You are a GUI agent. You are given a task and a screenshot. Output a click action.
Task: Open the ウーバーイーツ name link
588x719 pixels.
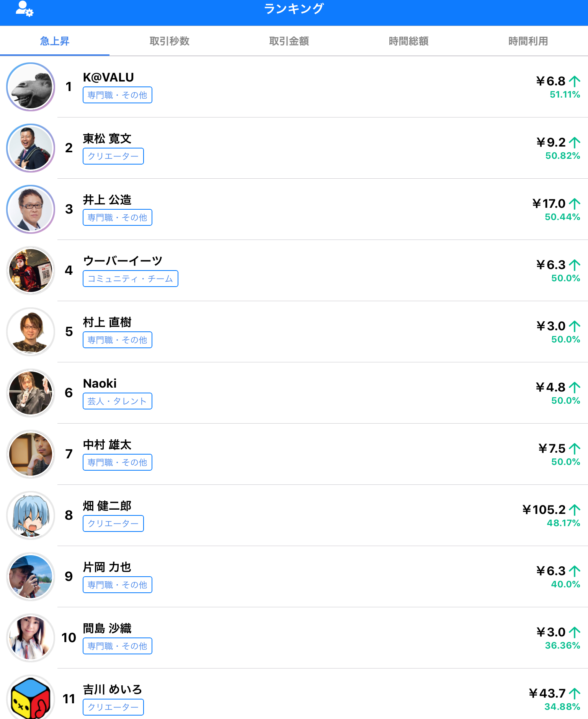(122, 261)
